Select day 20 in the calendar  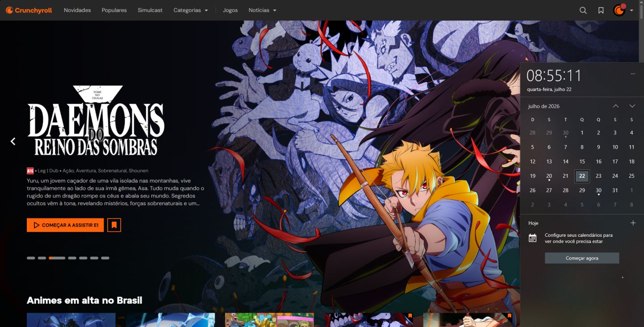click(549, 176)
